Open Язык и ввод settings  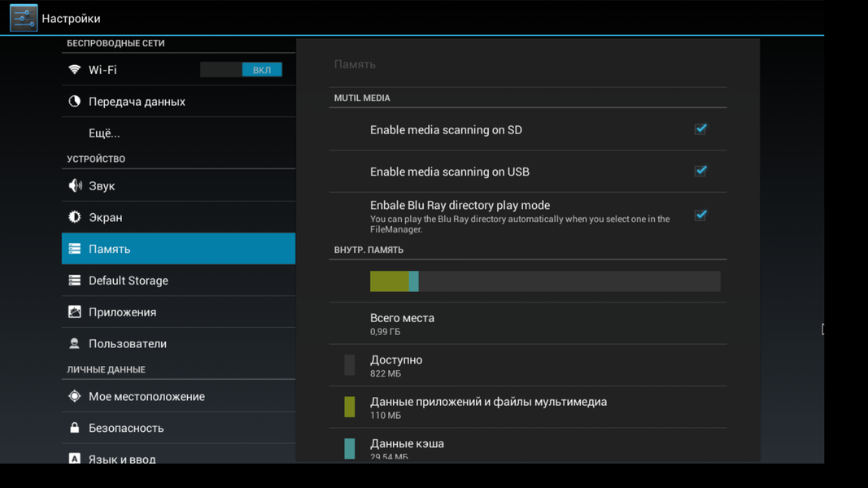point(122,458)
